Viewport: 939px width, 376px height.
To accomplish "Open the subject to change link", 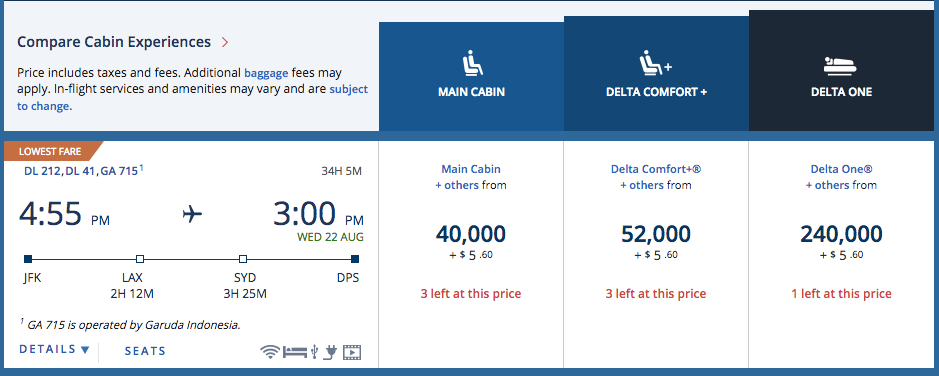I will point(192,98).
